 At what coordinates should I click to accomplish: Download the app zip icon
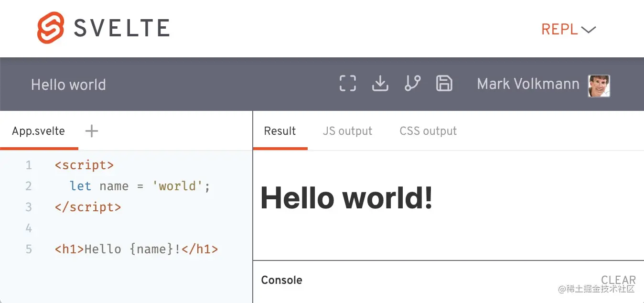pos(380,83)
